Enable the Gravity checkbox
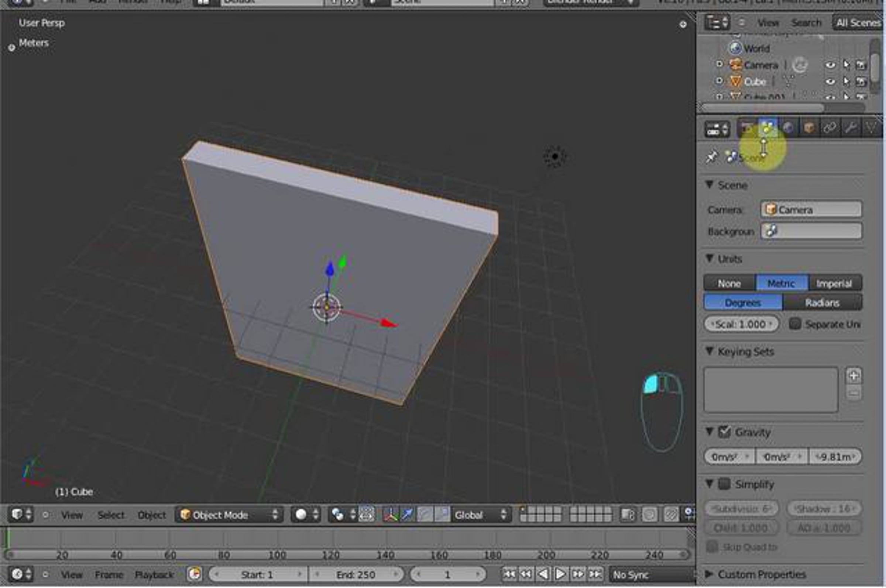 pyautogui.click(x=724, y=432)
